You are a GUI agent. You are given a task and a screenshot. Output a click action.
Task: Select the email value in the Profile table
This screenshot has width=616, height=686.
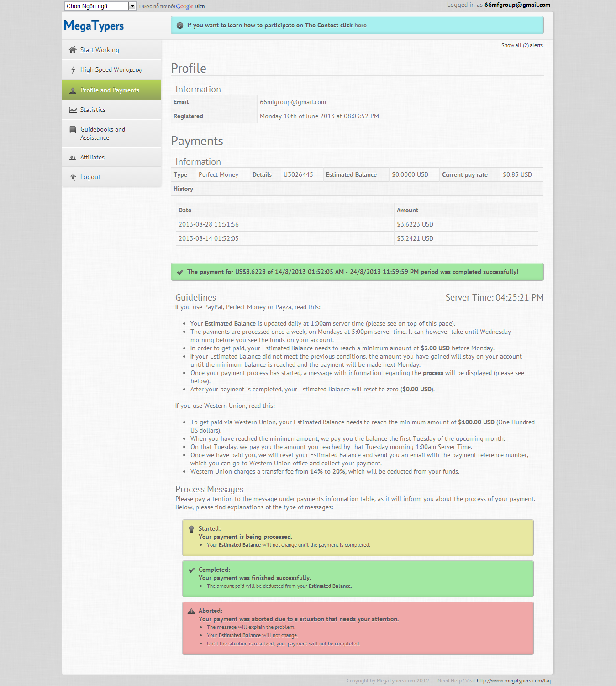[293, 102]
